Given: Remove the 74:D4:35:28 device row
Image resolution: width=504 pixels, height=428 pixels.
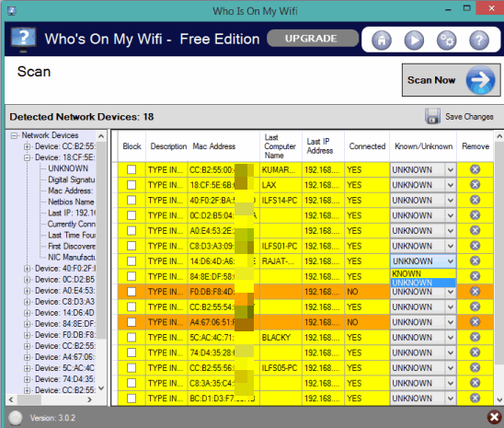Looking at the screenshot, I should pyautogui.click(x=475, y=353).
